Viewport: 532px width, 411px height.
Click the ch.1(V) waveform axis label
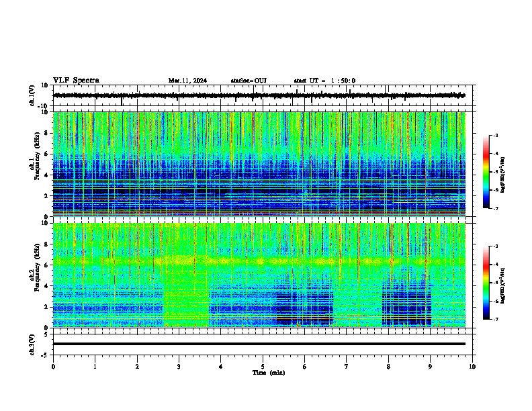tap(32, 95)
